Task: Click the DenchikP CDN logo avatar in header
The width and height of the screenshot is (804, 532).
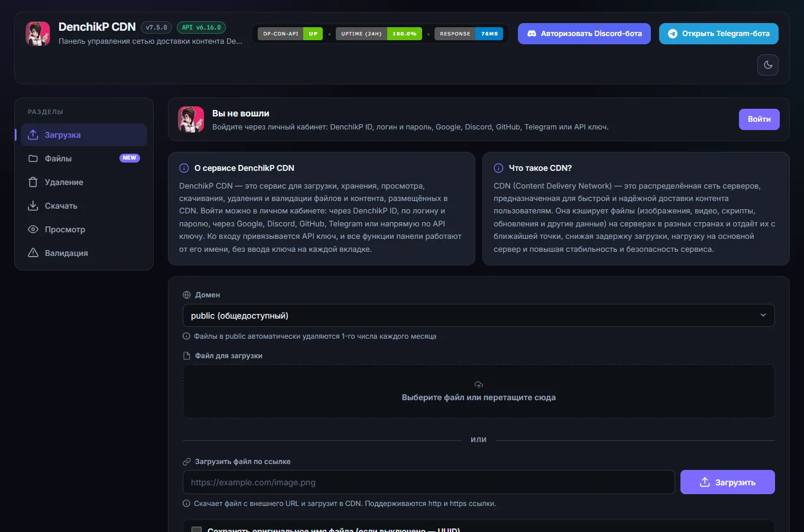Action: coord(38,34)
